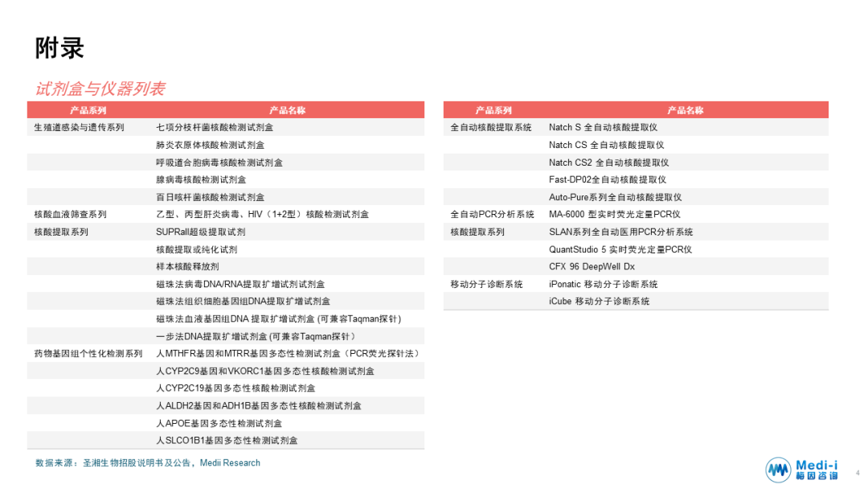Select the 药物基因组个性化检测系列 category
Viewport: 868px width, 489px height.
coord(88,354)
